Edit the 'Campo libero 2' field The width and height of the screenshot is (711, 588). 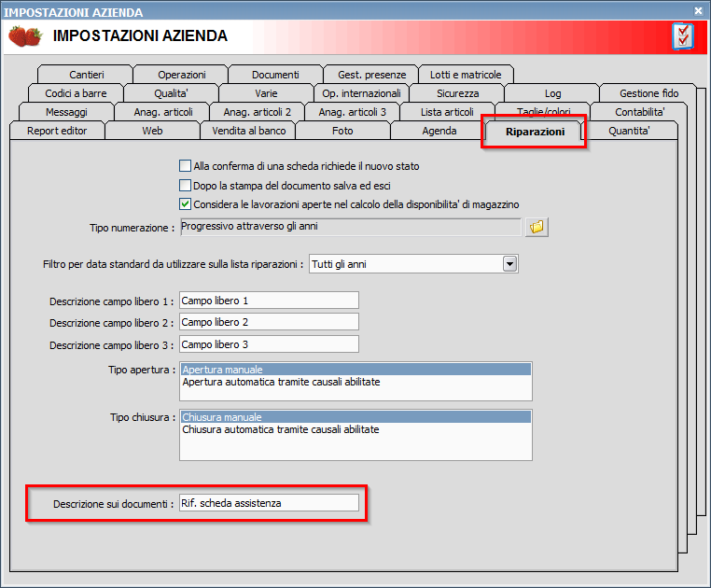click(269, 322)
